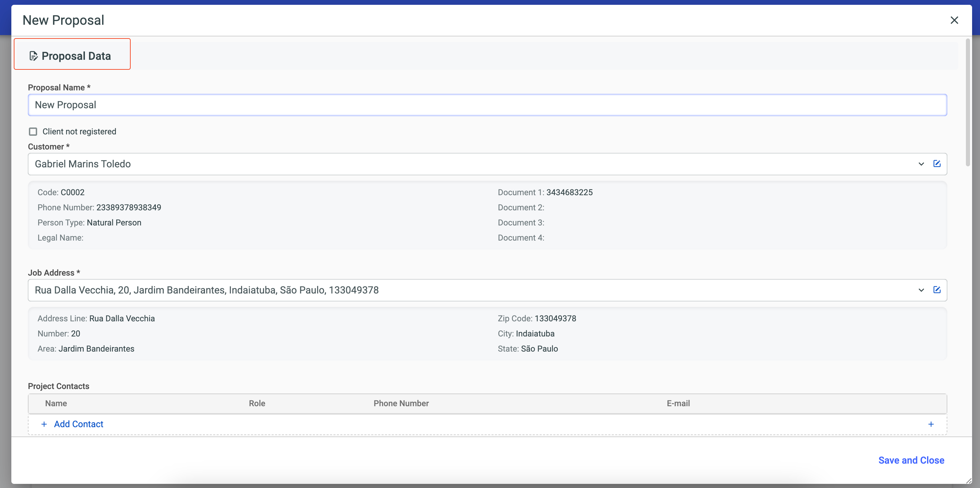Image resolution: width=980 pixels, height=488 pixels.
Task: Close the New Proposal dialog with the X
Action: coord(954,20)
